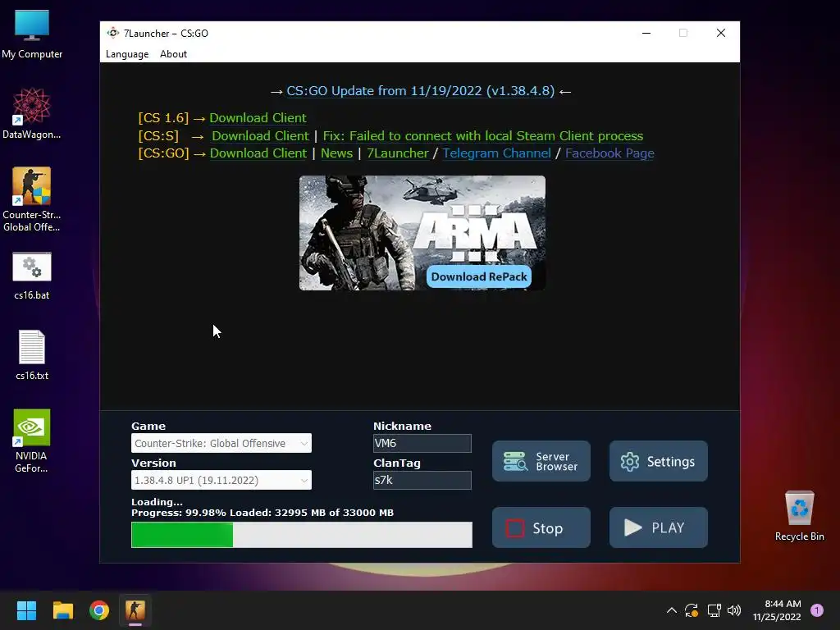The width and height of the screenshot is (840, 630).
Task: Open File Explorer from the taskbar
Action: click(62, 610)
